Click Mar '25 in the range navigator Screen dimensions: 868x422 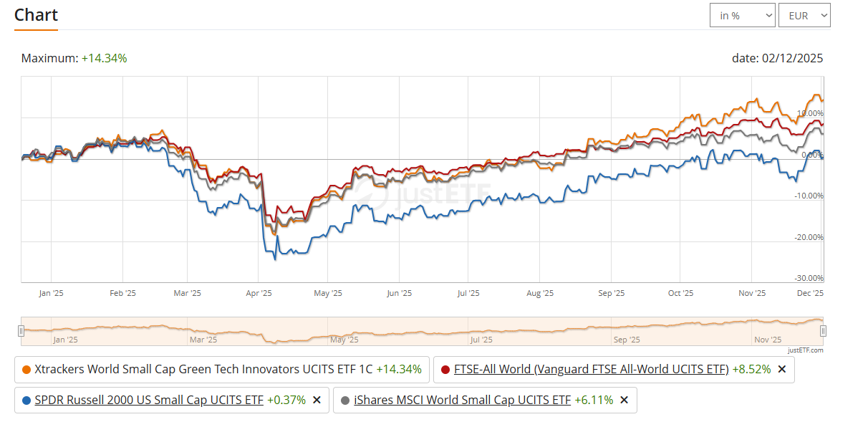point(203,340)
